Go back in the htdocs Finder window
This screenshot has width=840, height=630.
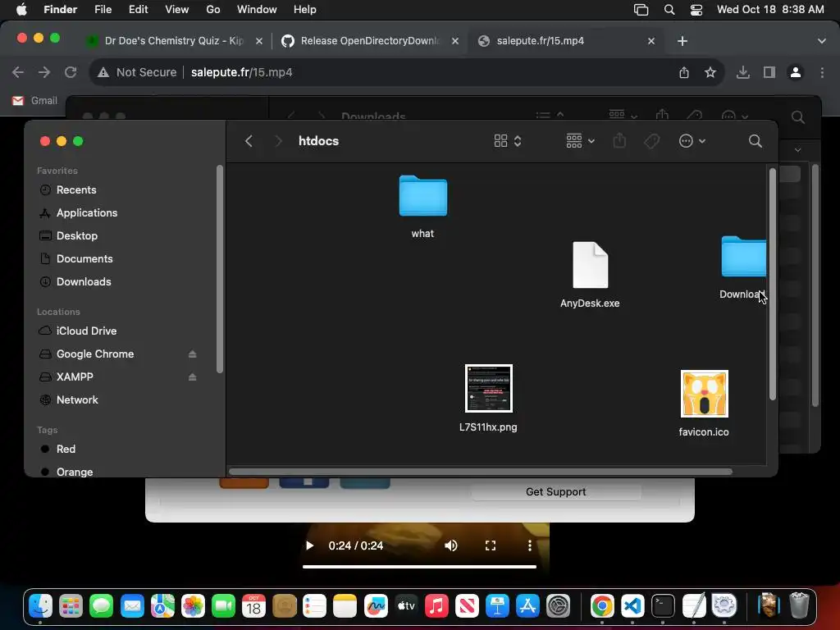[249, 141]
